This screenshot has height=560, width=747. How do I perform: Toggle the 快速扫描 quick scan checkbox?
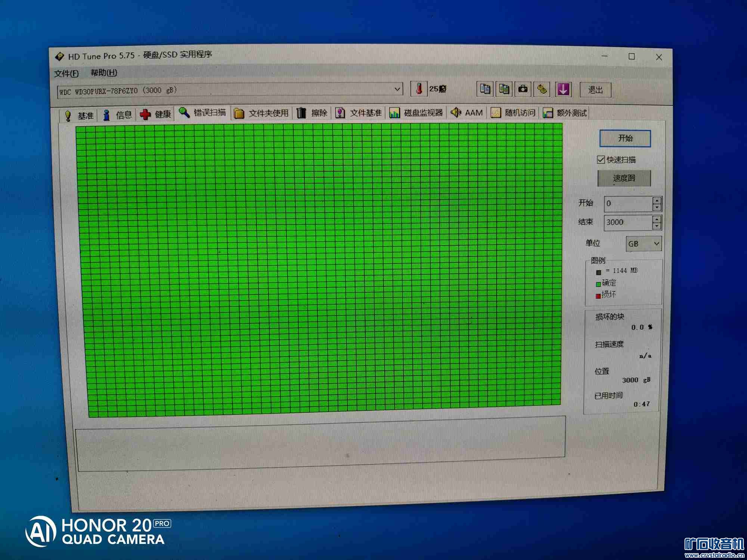tap(601, 160)
